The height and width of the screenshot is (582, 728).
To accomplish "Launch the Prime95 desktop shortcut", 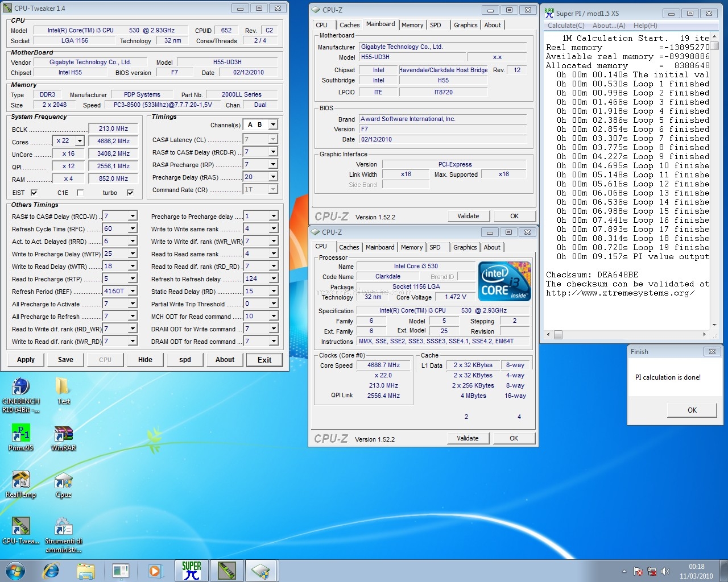I will tap(21, 438).
